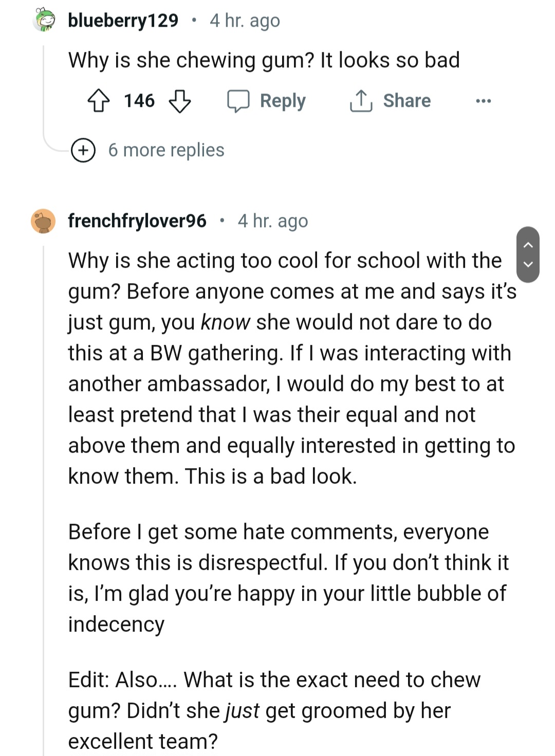Click the paragraph starting "Before I get some hate"
Screen dimensions: 555x756
[288, 578]
